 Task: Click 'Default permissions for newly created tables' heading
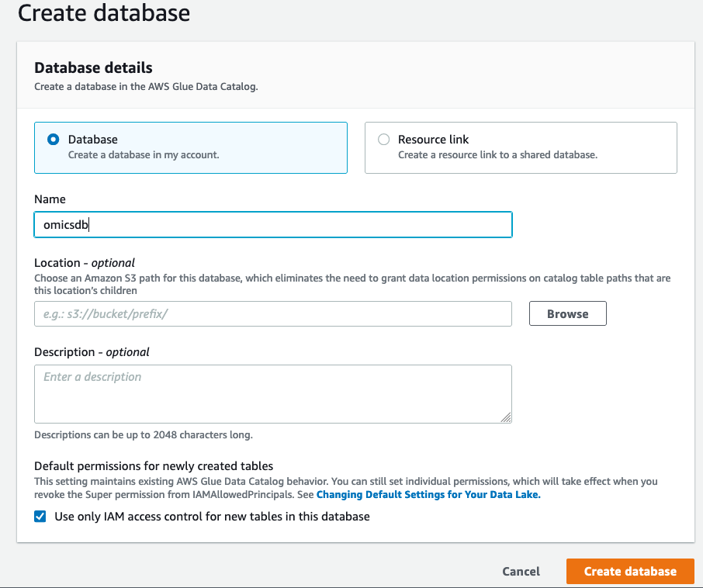click(x=154, y=466)
